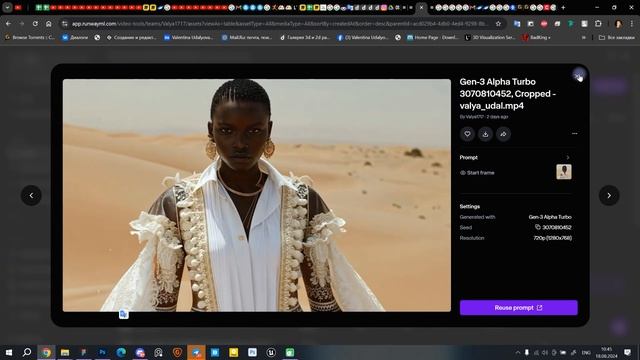Open the Valentina Udalyova LinkedIn bookmark
Image resolution: width=640 pixels, height=360 pixels.
[188, 37]
